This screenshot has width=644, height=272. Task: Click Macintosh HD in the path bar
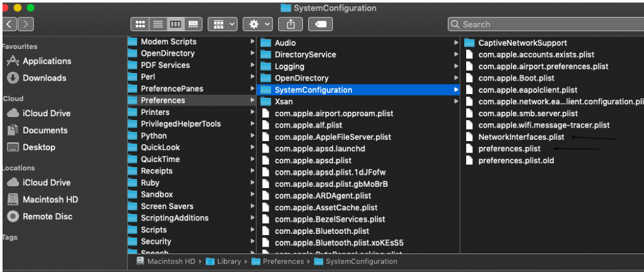(x=167, y=261)
